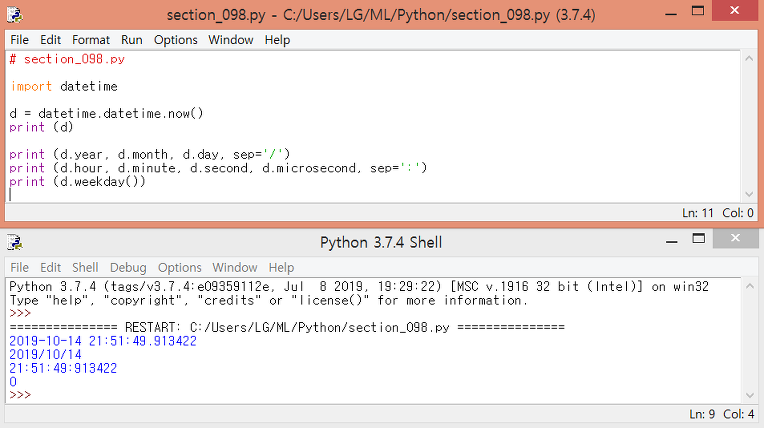Click the 'Ln: 11 Col: 0' status in the editor
The height and width of the screenshot is (428, 764).
pyautogui.click(x=718, y=213)
